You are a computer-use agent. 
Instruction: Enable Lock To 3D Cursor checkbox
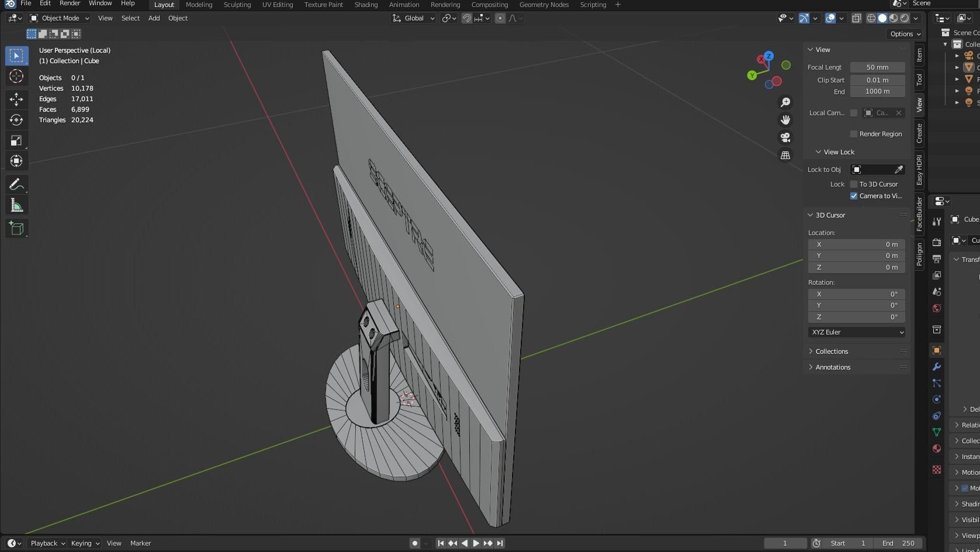click(x=854, y=184)
